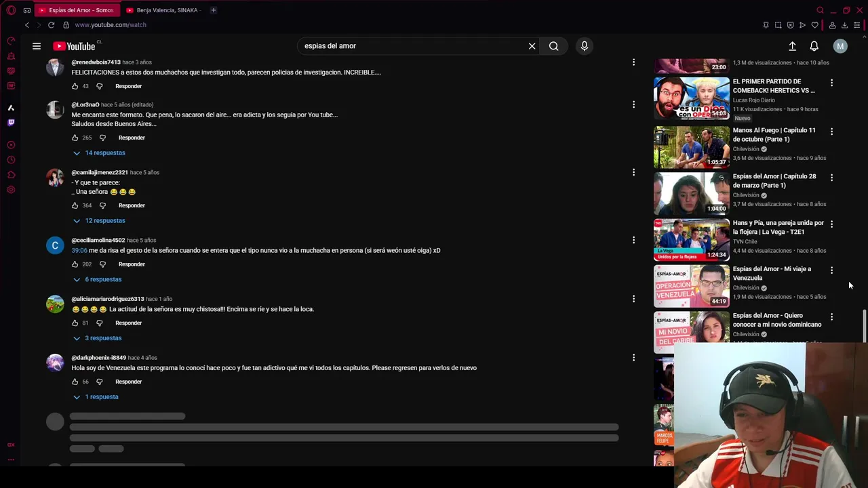Jump to timestamp 39:06 link
Screen dimensions: 868x488
tap(79, 251)
